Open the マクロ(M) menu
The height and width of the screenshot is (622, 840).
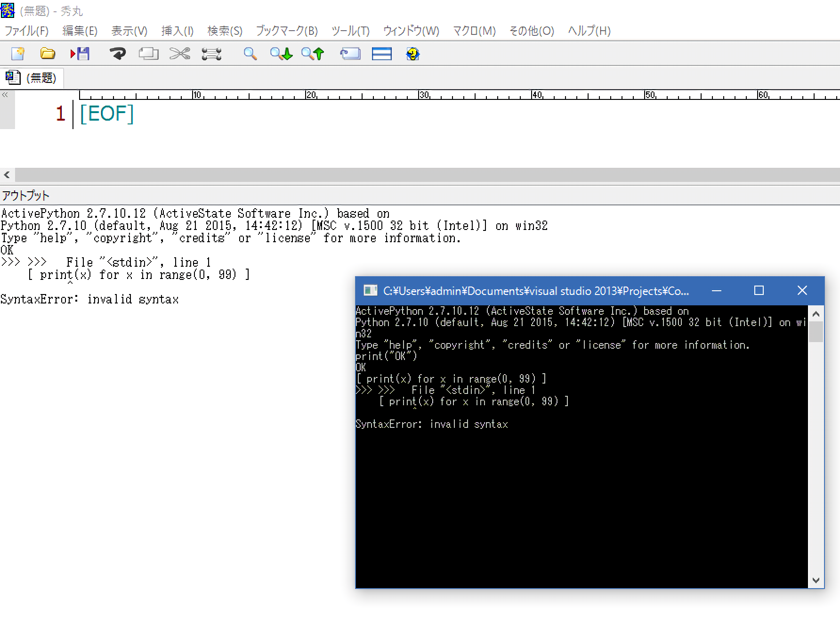click(474, 31)
